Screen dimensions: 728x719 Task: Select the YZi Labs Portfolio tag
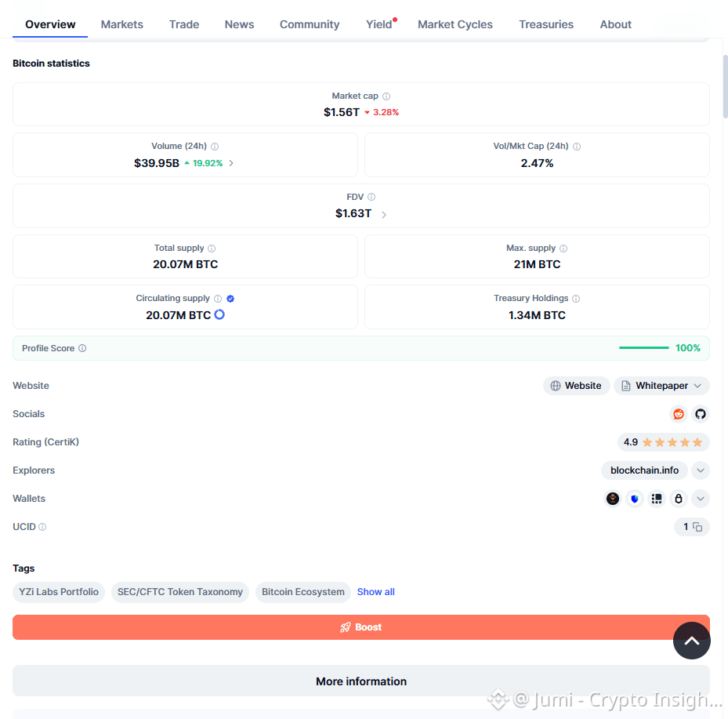point(59,592)
